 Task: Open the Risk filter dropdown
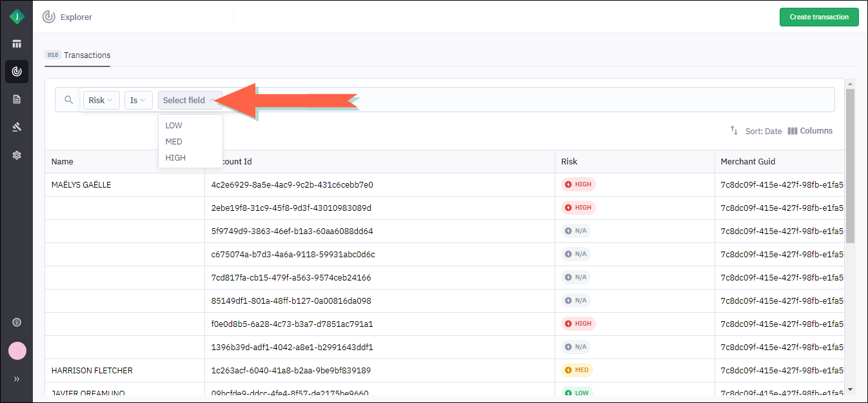click(x=101, y=100)
